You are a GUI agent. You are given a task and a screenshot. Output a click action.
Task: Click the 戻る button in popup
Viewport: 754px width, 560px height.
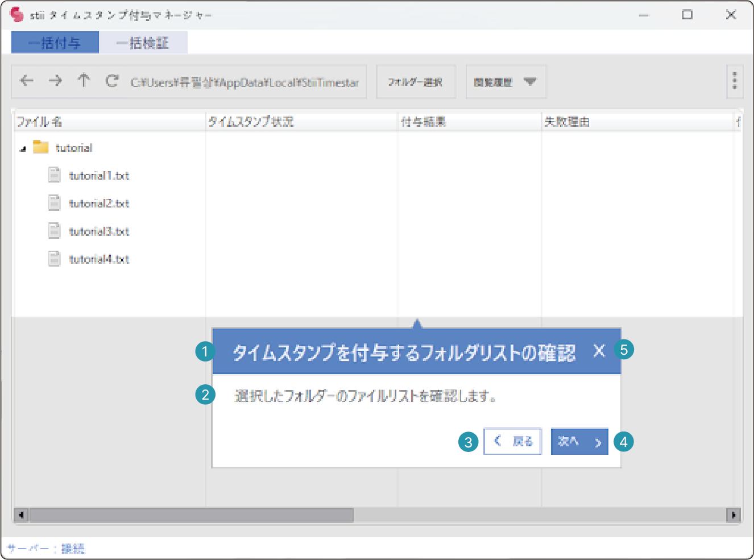coord(512,441)
